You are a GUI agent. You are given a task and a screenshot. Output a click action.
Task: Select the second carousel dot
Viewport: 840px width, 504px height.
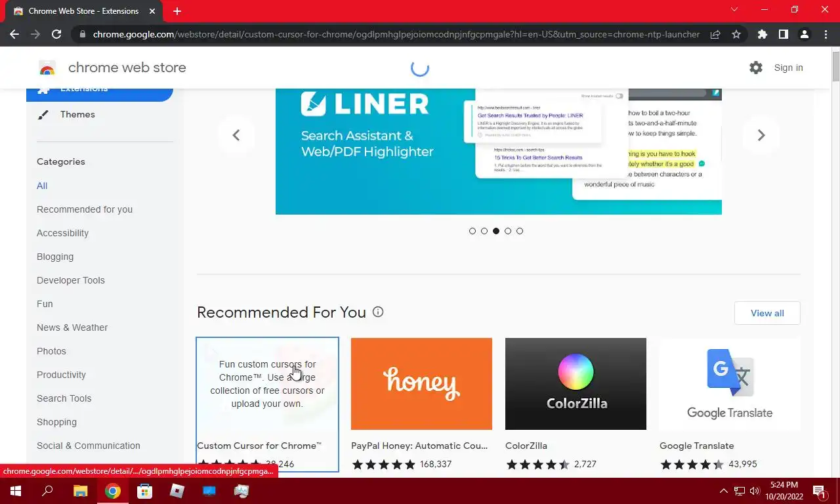pyautogui.click(x=484, y=231)
